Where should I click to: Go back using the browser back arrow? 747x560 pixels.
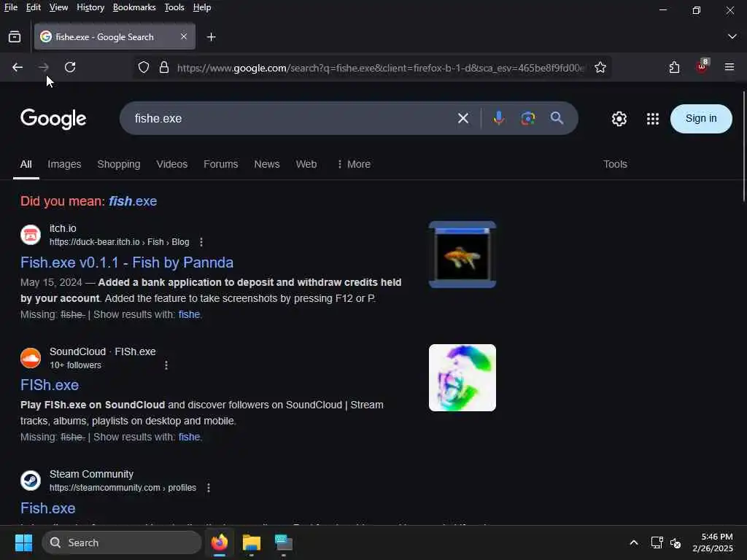pyautogui.click(x=18, y=67)
